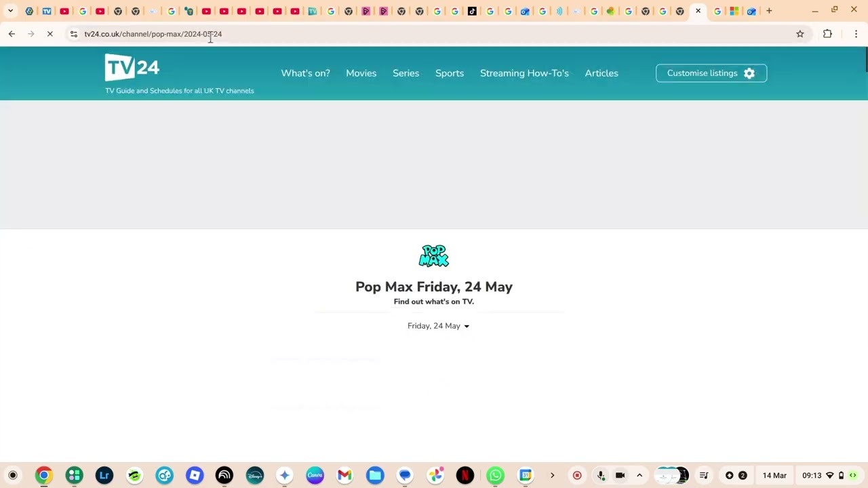
Task: Expand the tray up-arrow caret
Action: coord(639,475)
